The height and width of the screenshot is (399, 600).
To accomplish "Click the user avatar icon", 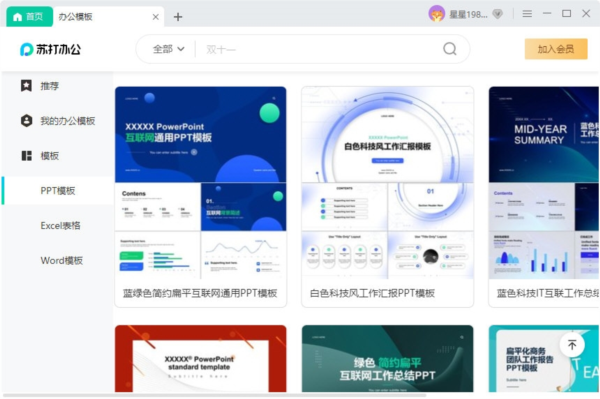I will point(437,14).
